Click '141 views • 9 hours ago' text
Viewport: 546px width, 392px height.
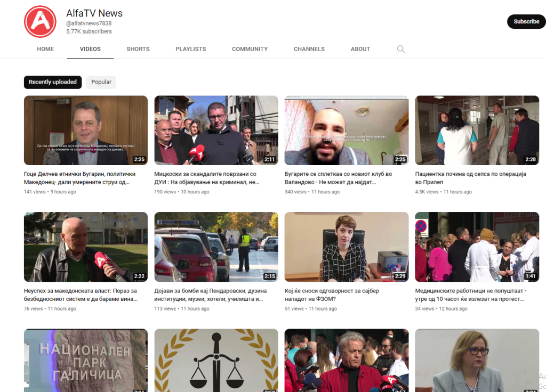click(50, 192)
